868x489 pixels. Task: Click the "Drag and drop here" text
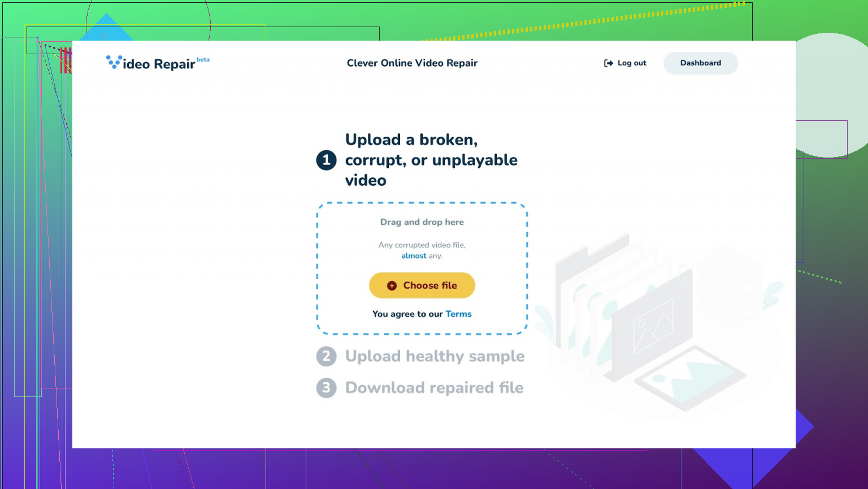(x=422, y=222)
